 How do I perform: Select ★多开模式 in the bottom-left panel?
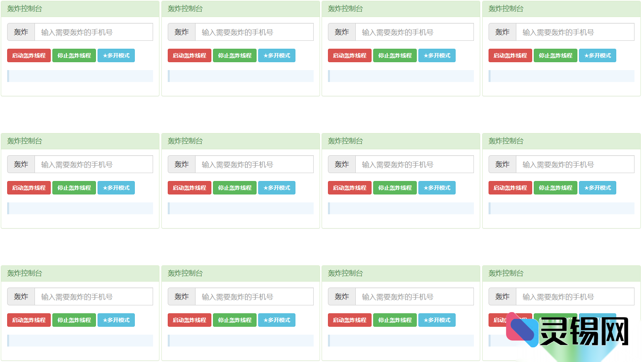(x=116, y=320)
